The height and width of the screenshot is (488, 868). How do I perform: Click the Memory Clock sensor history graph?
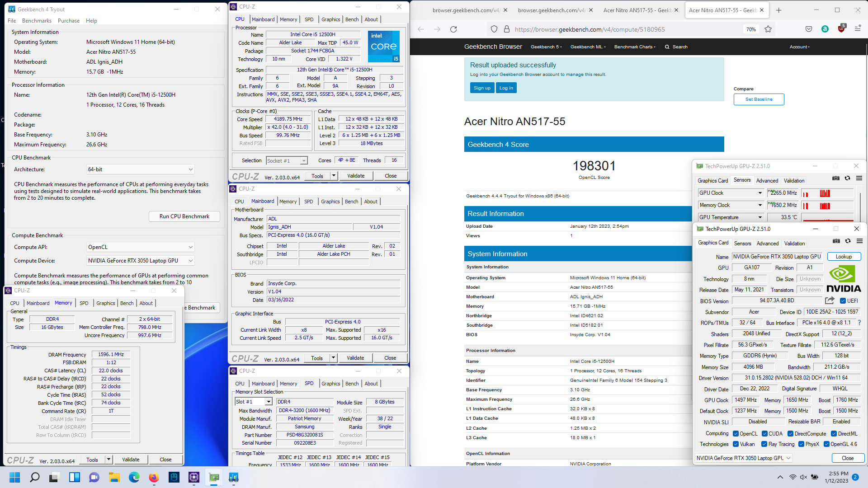827,206
